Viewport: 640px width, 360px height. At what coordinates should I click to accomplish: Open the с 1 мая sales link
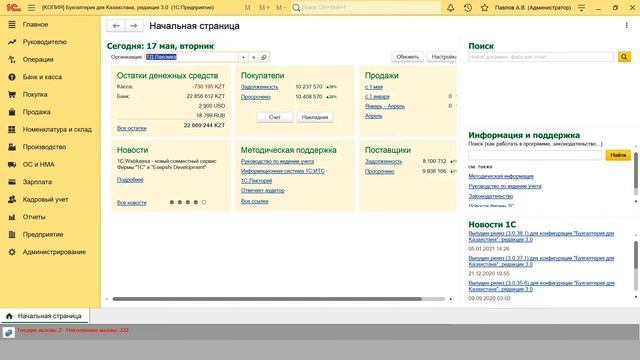point(374,87)
